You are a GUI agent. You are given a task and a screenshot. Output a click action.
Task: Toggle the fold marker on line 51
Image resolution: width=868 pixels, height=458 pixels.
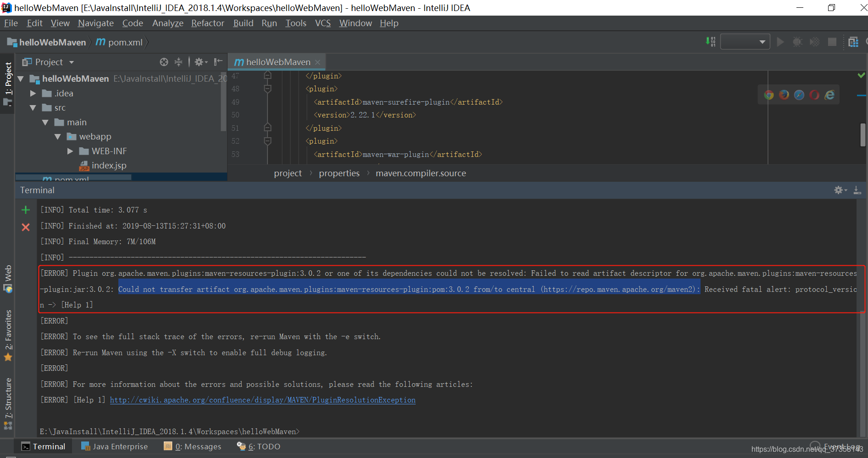pos(268,128)
